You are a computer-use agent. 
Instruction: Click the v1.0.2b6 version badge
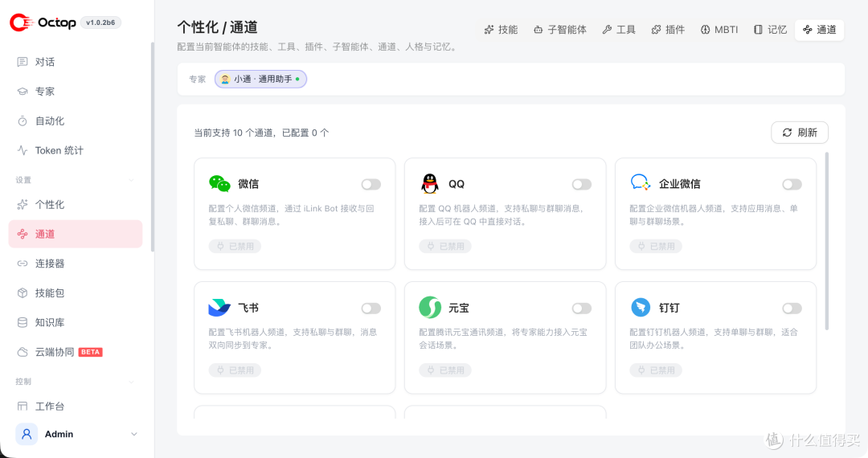point(100,22)
